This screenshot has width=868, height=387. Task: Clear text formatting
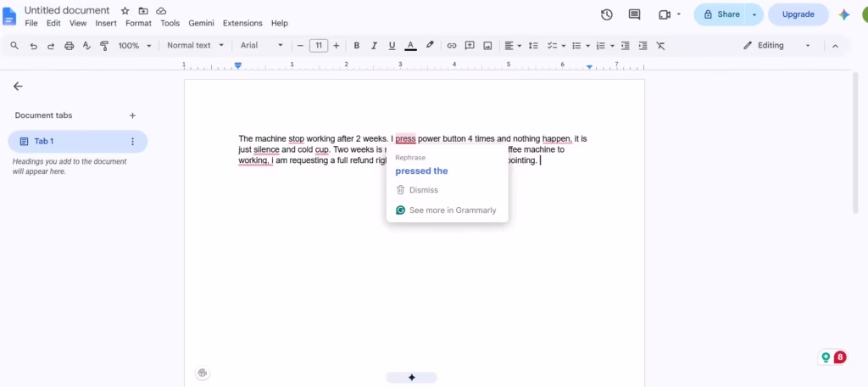(x=660, y=46)
